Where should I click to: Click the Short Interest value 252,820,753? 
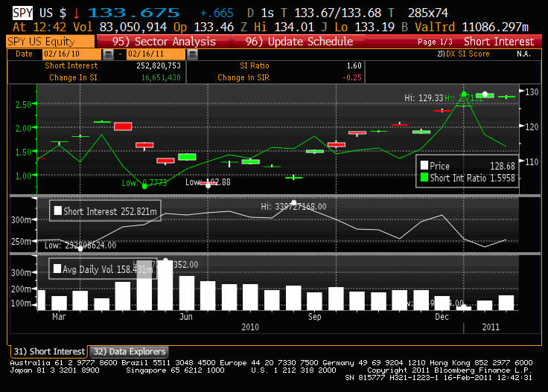(x=159, y=65)
